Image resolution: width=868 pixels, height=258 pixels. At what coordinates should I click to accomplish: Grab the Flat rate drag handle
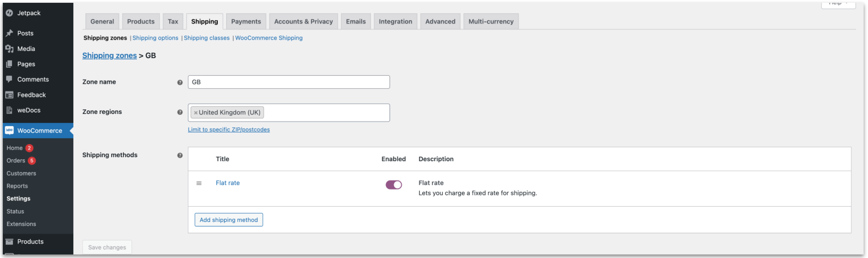coord(199,183)
